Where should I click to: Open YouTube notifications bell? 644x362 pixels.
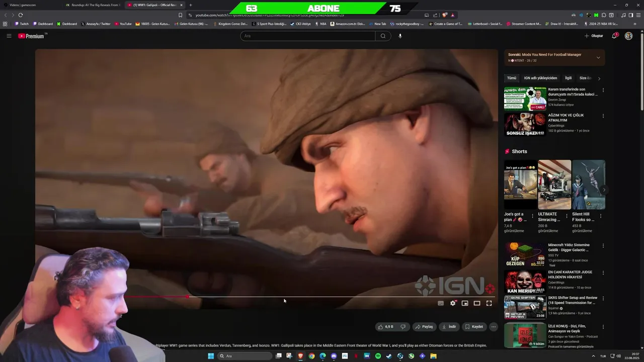pos(614,36)
